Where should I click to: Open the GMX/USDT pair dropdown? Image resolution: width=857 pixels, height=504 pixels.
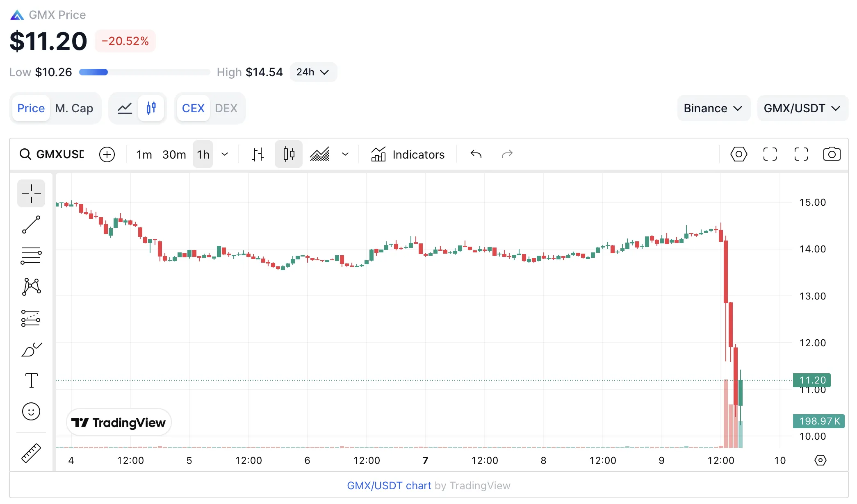pyautogui.click(x=802, y=108)
